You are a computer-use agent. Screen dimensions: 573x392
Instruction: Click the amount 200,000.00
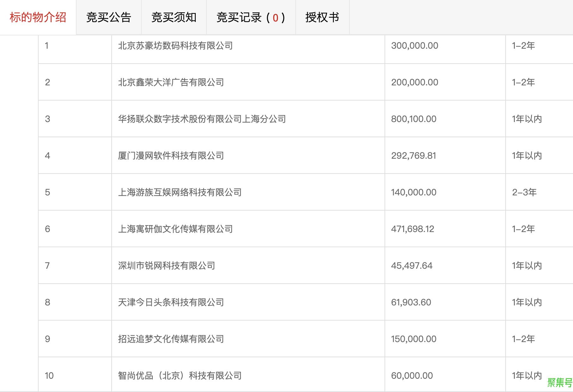[415, 83]
